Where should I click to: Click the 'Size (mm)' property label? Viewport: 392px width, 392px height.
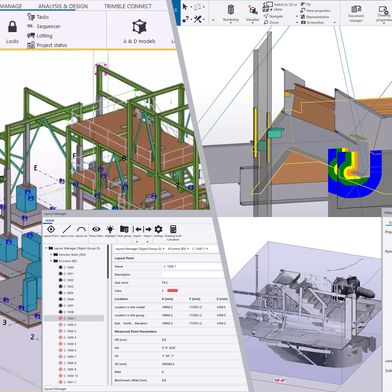pos(121,283)
